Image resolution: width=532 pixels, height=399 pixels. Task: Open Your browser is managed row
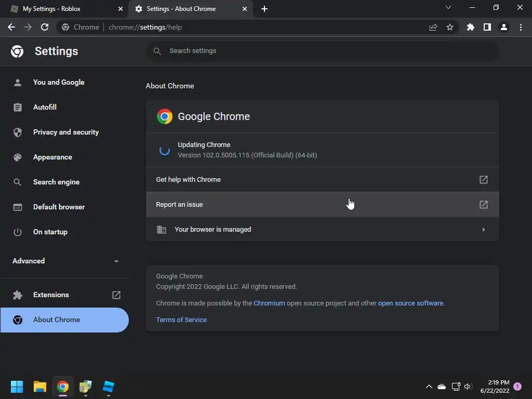point(322,229)
